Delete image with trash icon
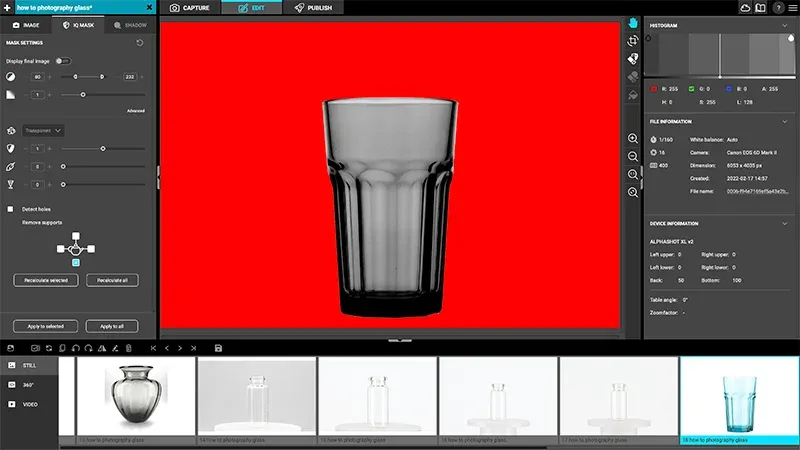Viewport: 800px width, 450px height. coord(129,348)
